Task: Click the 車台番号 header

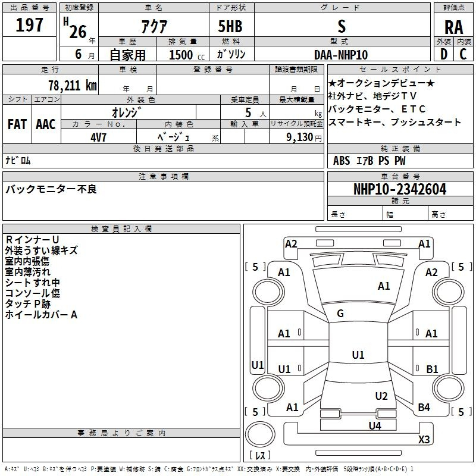Action: coord(400,176)
